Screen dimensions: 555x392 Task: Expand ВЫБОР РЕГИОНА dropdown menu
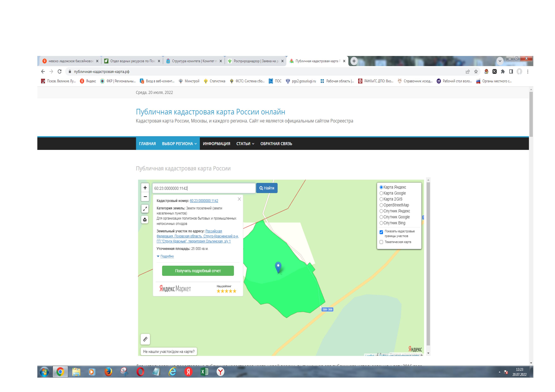tap(179, 144)
